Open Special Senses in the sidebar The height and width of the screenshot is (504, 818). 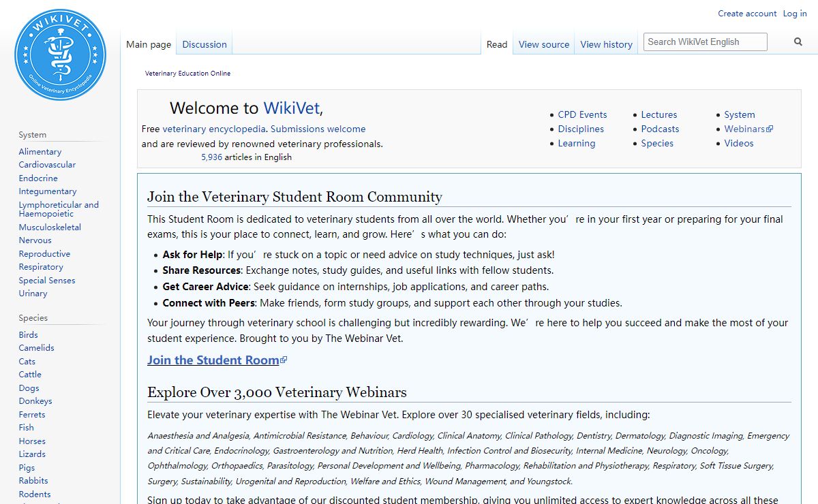pyautogui.click(x=47, y=281)
